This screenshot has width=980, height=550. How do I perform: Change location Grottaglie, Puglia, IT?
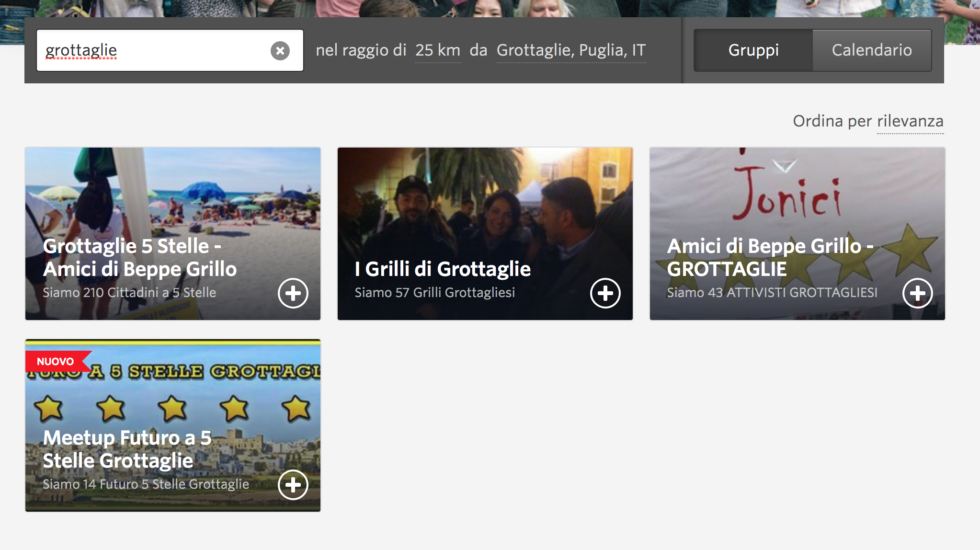coord(571,50)
